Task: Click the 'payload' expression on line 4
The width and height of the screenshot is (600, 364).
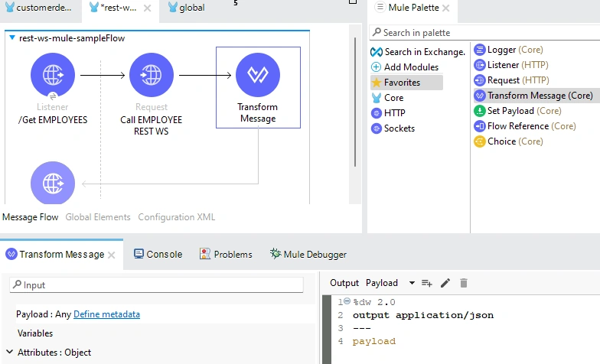Action: point(373,341)
